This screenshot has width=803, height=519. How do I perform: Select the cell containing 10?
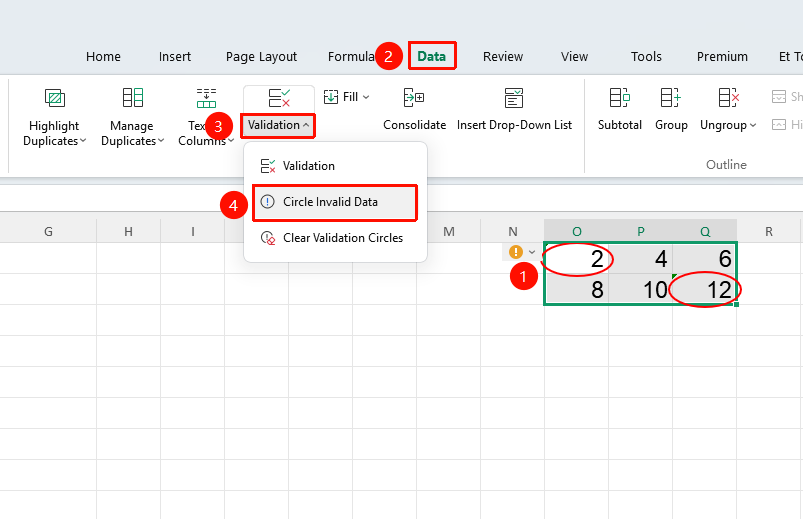(641, 289)
